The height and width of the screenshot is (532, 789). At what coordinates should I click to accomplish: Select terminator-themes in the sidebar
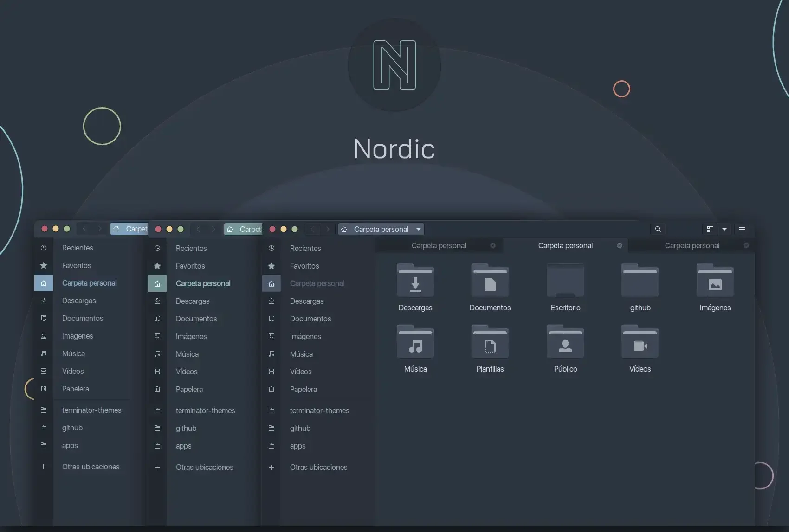pyautogui.click(x=319, y=410)
